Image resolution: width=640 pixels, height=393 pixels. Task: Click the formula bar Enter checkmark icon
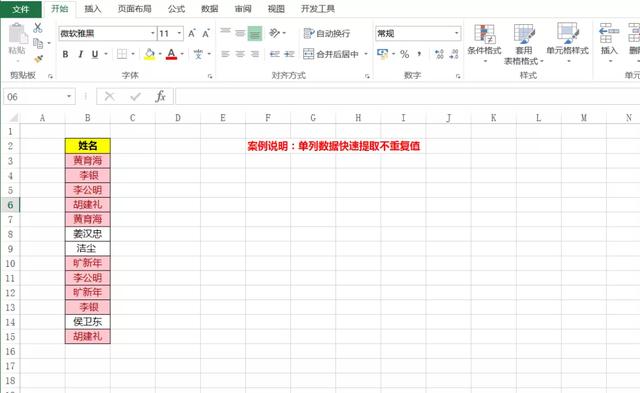(135, 97)
